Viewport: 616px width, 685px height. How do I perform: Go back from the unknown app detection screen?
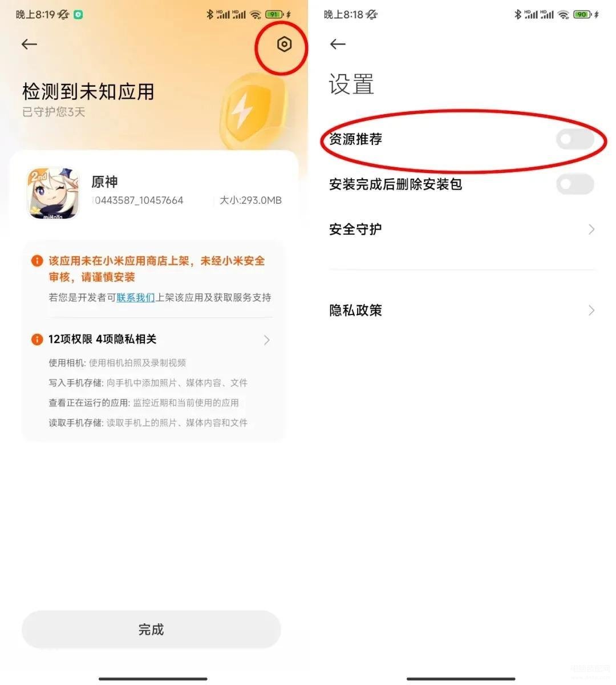coord(29,45)
